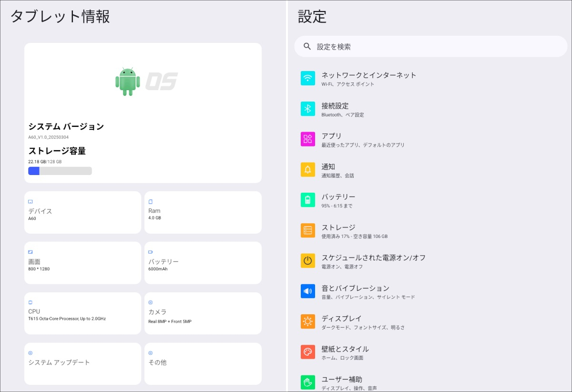Click the search magnifier icon
This screenshot has width=572, height=392.
point(306,46)
